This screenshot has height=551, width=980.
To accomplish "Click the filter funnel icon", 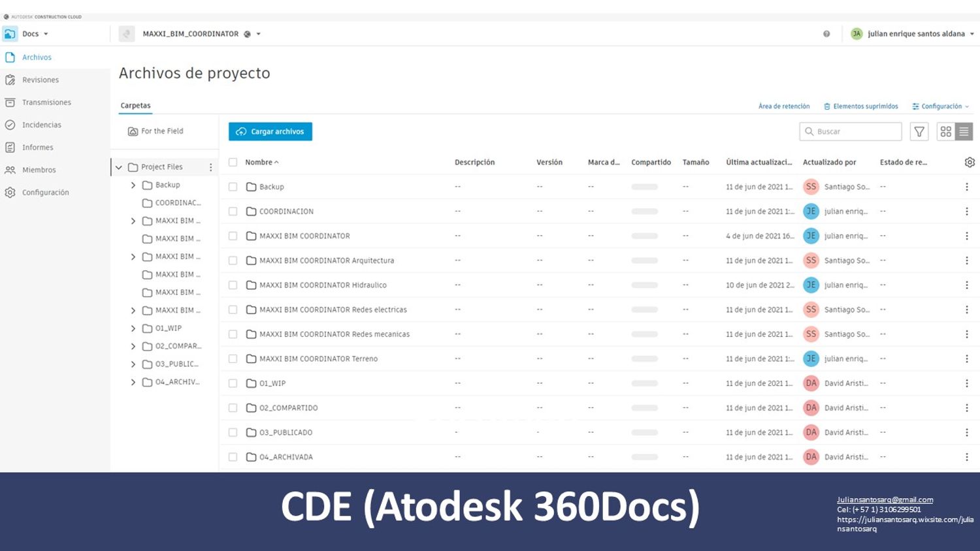I will tap(919, 132).
